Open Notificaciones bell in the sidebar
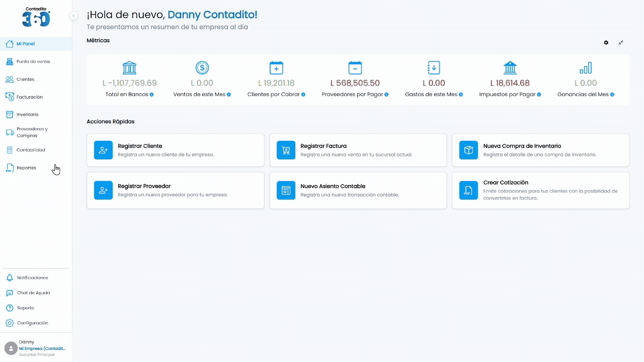 coord(36,278)
